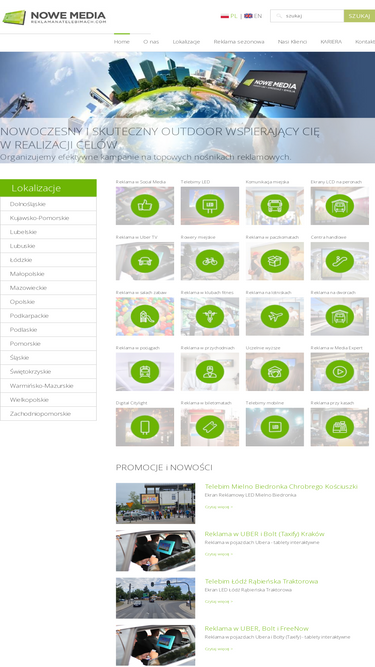Open the Telebim Mielno Biedronka article thumbnail
Viewport: 375px width, 667px height.
(x=156, y=503)
